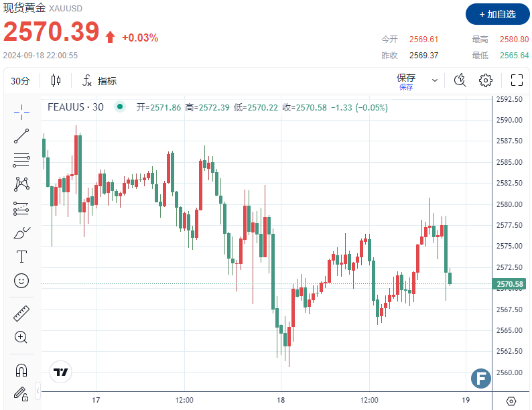Select the brush drawing tool
532x410 pixels.
21,232
